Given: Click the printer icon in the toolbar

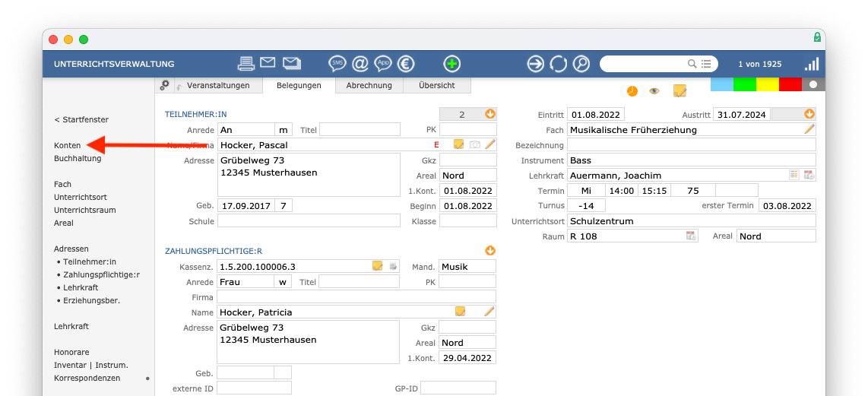Looking at the screenshot, I should pos(246,64).
